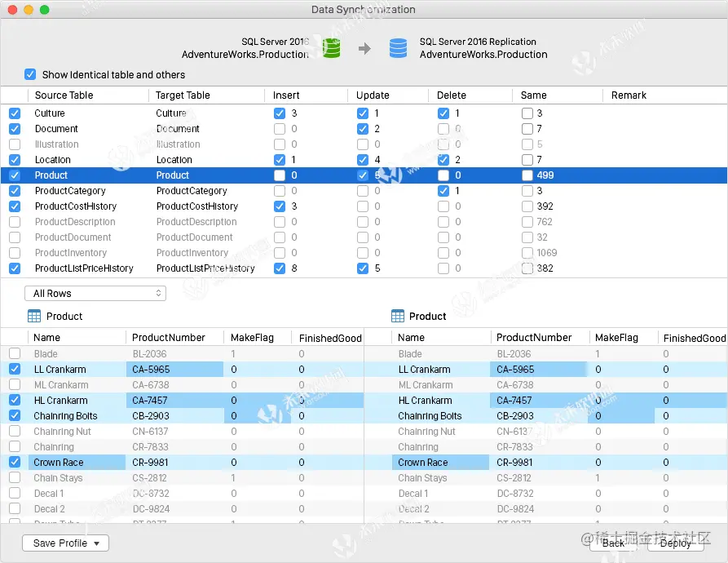
Task: Click the blue target database icon
Action: [x=398, y=48]
